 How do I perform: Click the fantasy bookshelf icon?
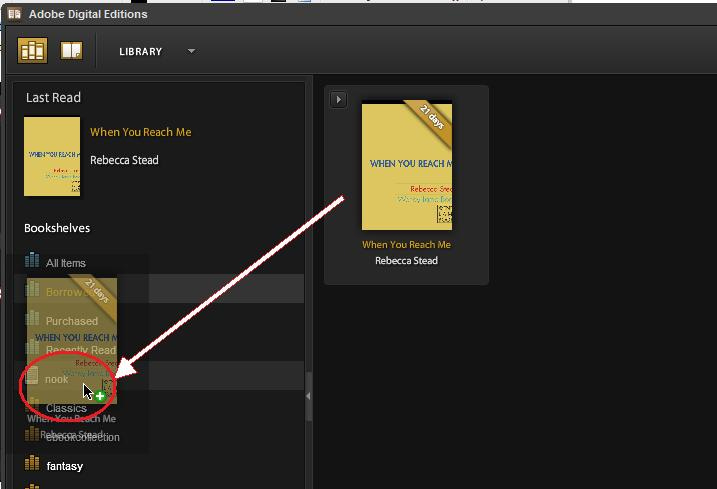click(x=32, y=462)
